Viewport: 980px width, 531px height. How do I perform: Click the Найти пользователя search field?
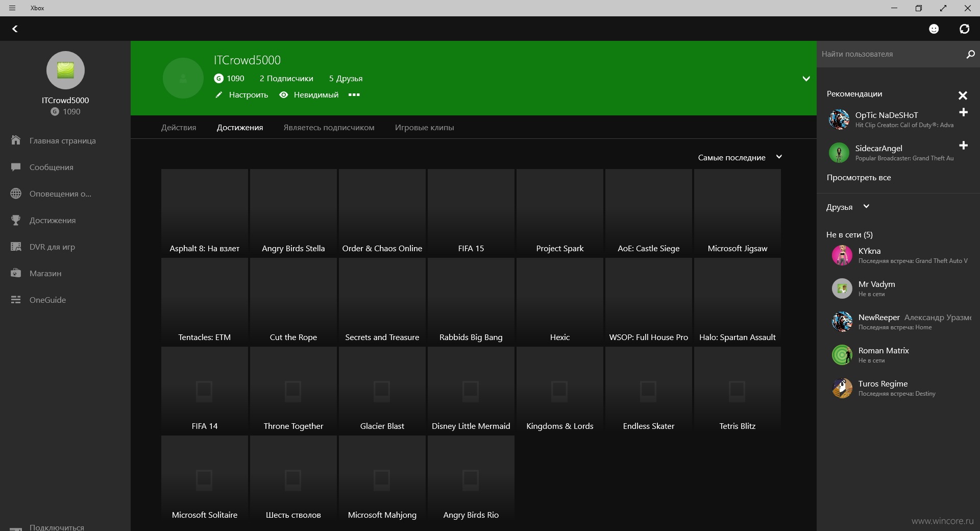coord(891,54)
